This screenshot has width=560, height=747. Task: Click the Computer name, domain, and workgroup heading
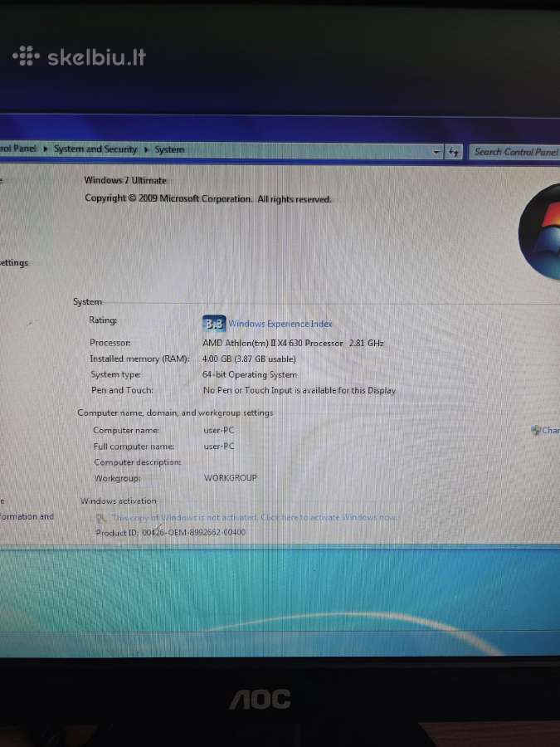coord(175,413)
